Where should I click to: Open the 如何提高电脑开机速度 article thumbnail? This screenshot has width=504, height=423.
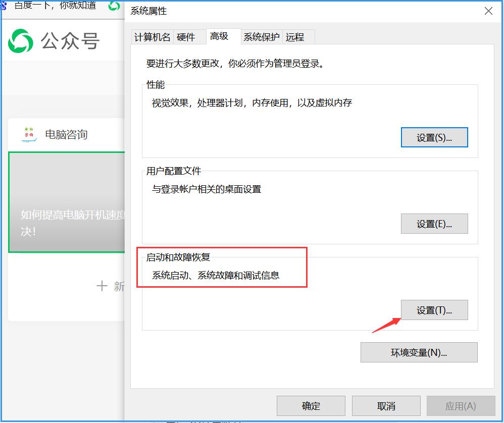point(66,202)
